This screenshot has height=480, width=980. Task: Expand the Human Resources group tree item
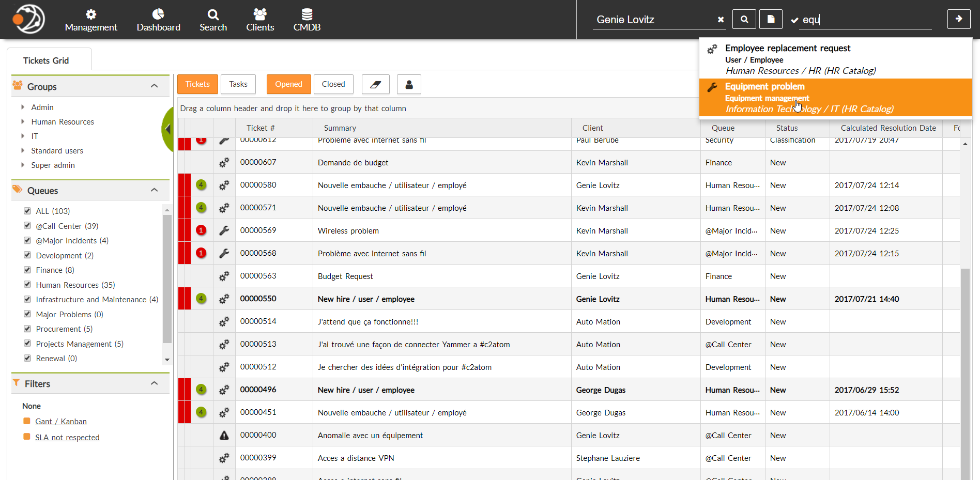(23, 121)
